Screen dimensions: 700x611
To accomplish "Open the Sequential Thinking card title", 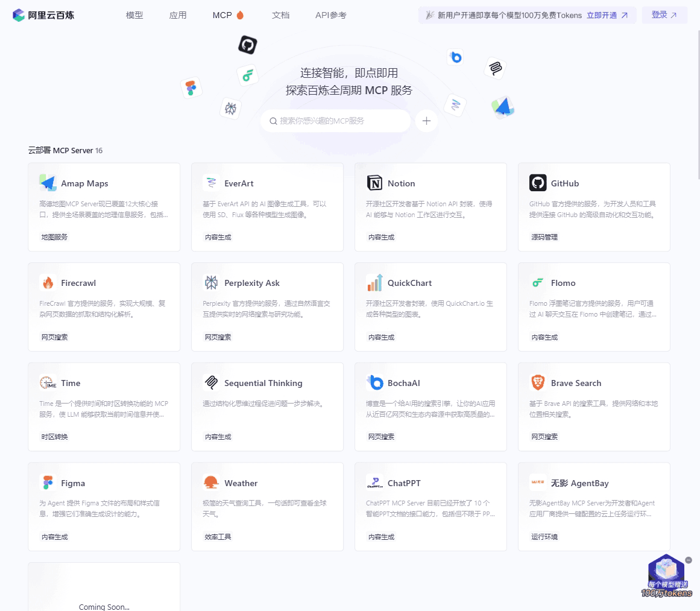I will tap(263, 383).
